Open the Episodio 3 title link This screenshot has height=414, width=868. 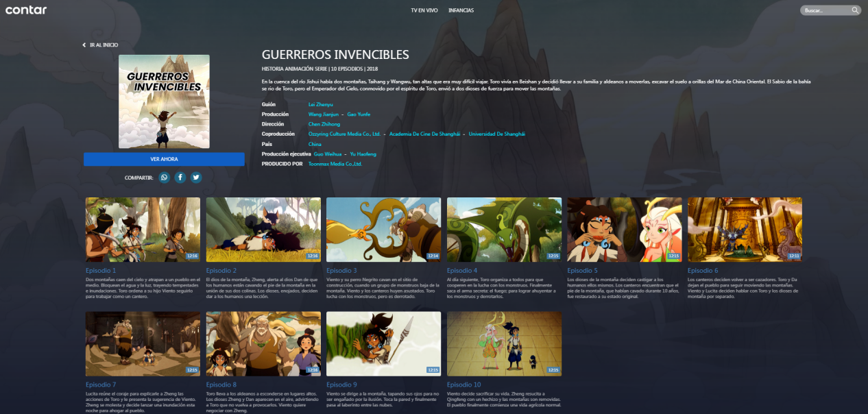coord(341,271)
